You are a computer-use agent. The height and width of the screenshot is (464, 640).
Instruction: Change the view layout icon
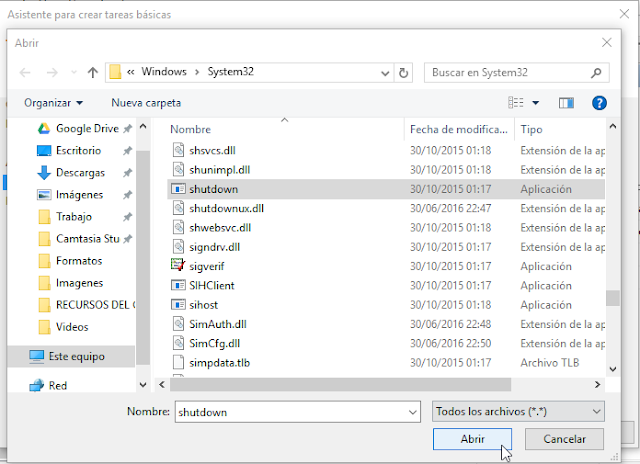pos(516,103)
